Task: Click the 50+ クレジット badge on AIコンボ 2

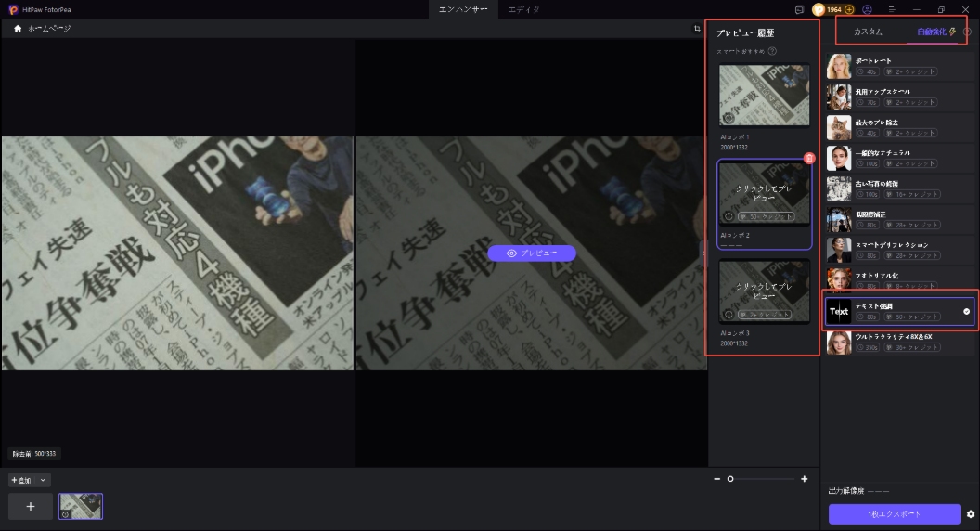Action: pos(767,216)
